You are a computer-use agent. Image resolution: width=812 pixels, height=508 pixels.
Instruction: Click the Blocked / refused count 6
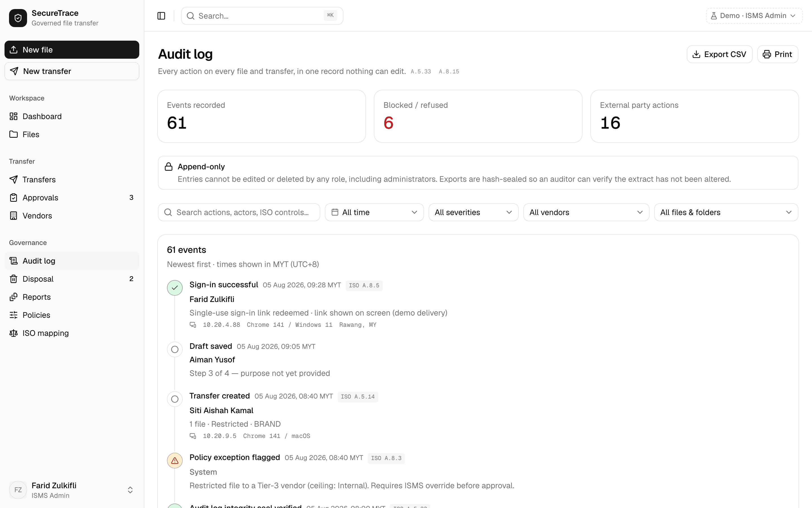point(389,123)
